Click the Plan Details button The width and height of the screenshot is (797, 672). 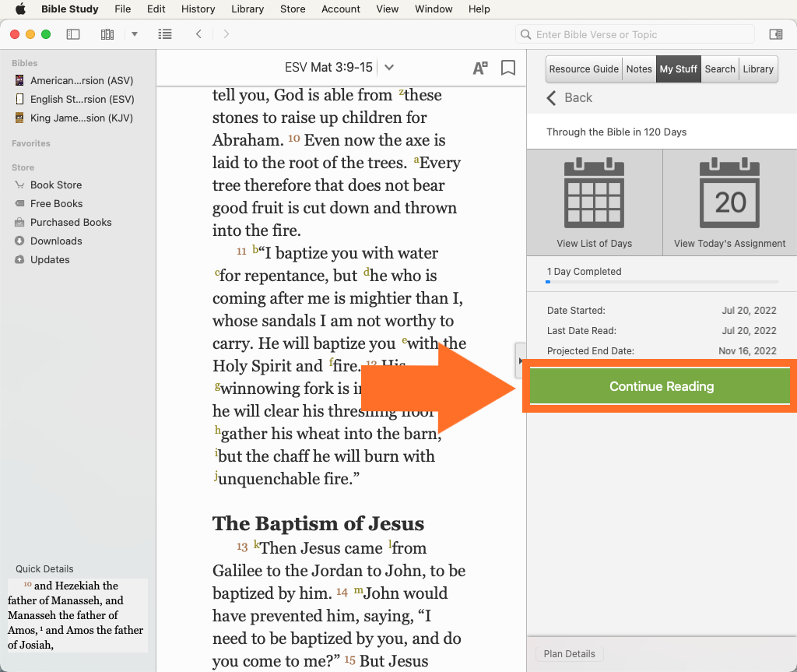pyautogui.click(x=569, y=654)
